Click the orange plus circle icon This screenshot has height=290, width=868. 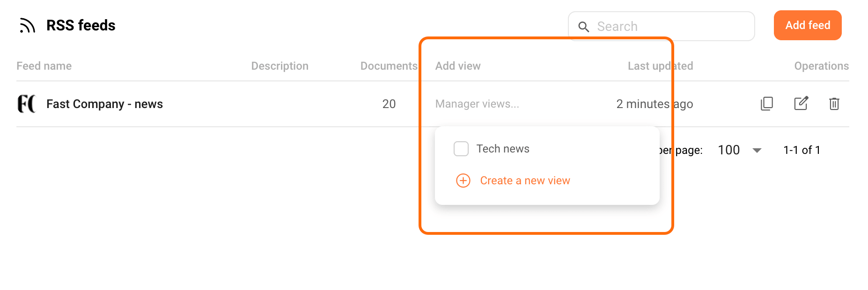(463, 181)
